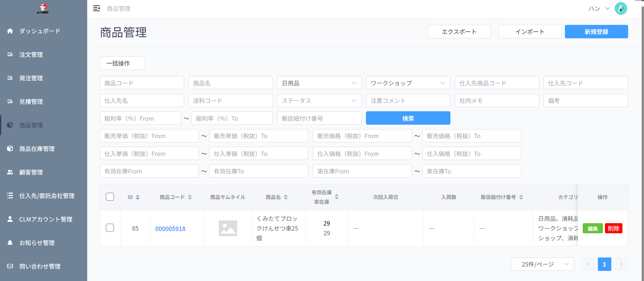Click the sidebar collapse hamburger icon
Screen dimensions: 644x281
coord(96,8)
